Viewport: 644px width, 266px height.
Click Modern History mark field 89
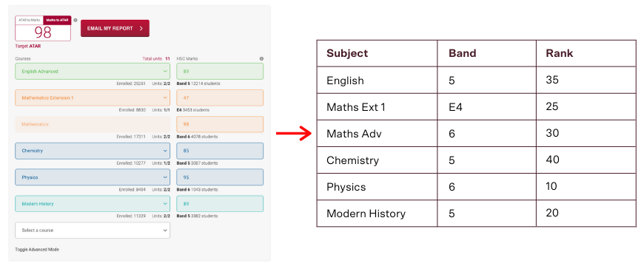pos(220,204)
